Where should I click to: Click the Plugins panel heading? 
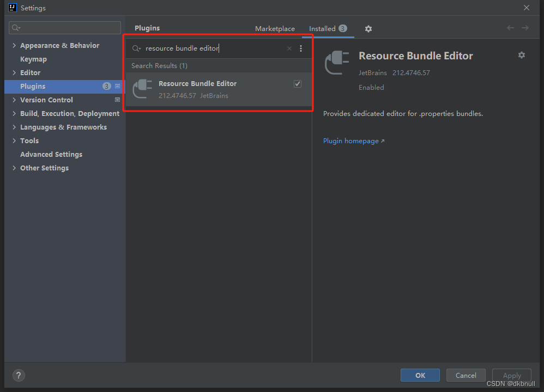[147, 28]
